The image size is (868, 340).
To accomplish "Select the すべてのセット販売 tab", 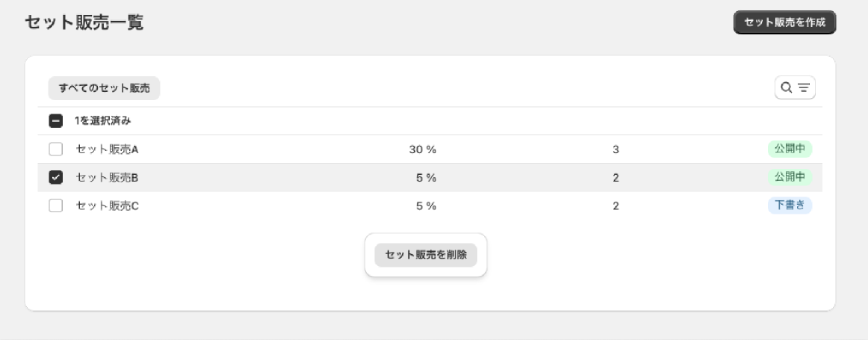I will pos(104,88).
